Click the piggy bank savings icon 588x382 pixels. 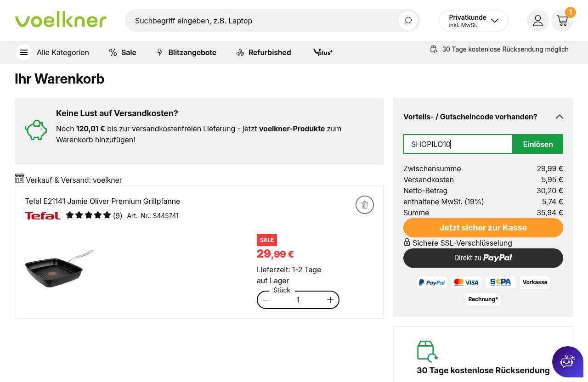(x=36, y=130)
